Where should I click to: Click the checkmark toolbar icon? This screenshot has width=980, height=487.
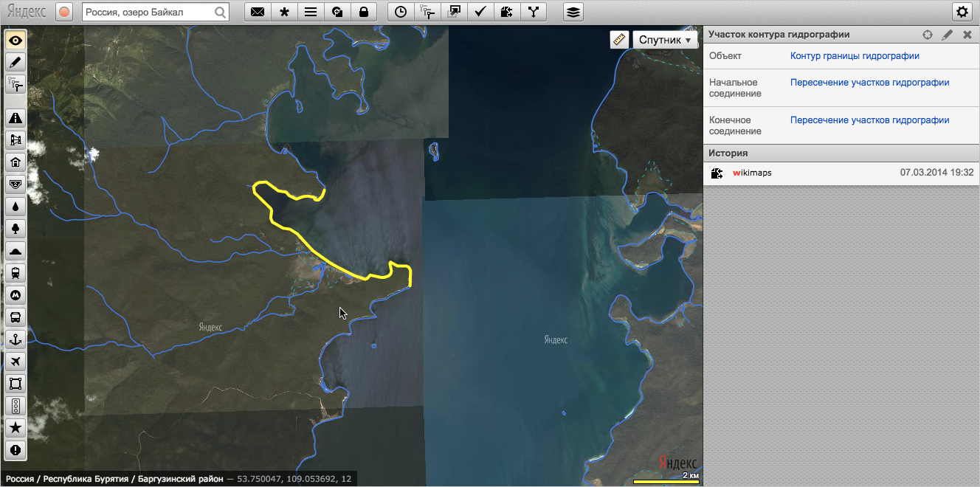[x=480, y=12]
